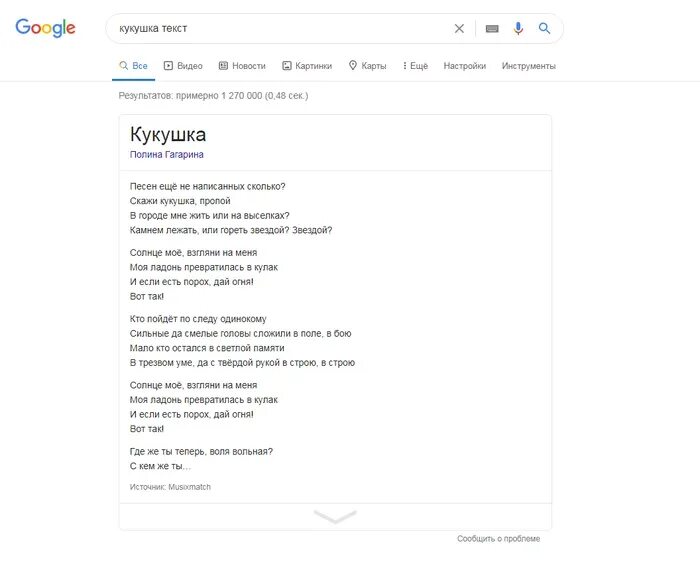Click the Google logo
This screenshot has width=700, height=562.
[x=45, y=28]
